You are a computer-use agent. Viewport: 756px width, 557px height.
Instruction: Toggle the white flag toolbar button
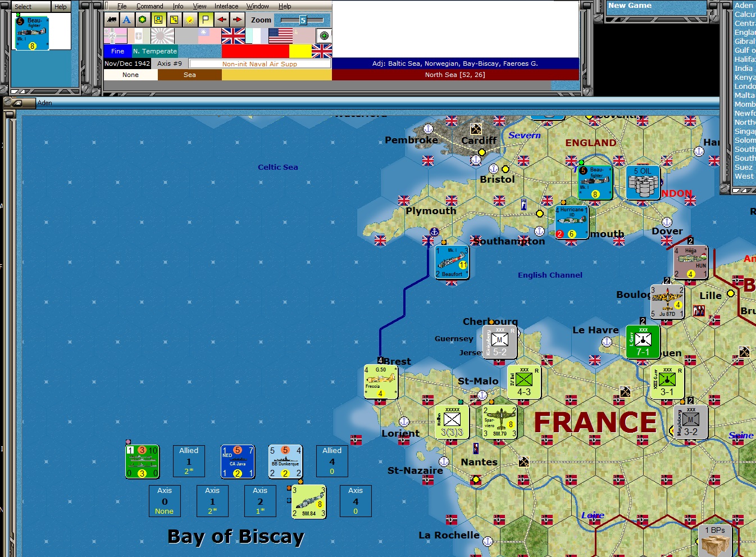tap(206, 20)
